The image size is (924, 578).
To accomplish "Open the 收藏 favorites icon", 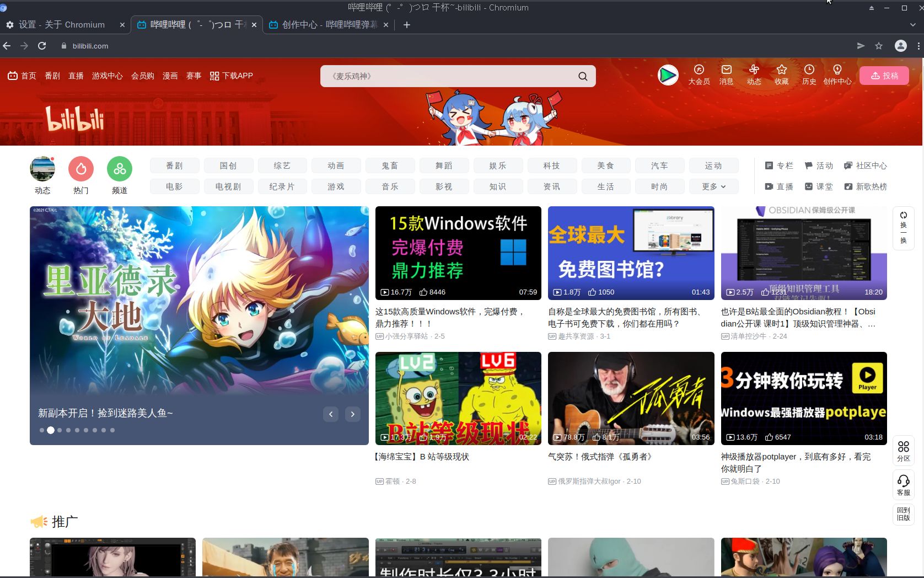I will pos(781,76).
